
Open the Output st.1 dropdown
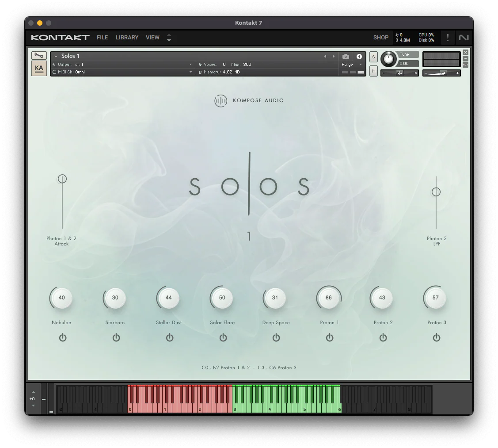point(124,64)
